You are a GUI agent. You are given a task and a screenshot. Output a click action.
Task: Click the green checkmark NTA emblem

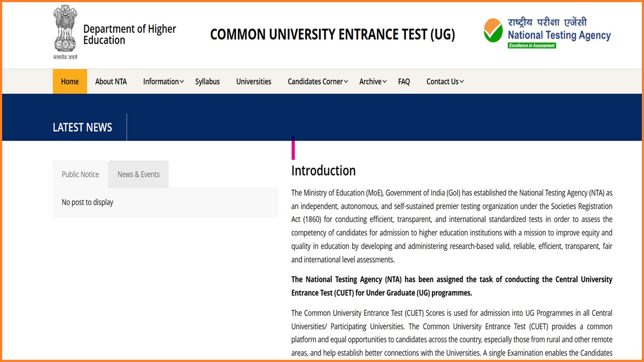493,31
